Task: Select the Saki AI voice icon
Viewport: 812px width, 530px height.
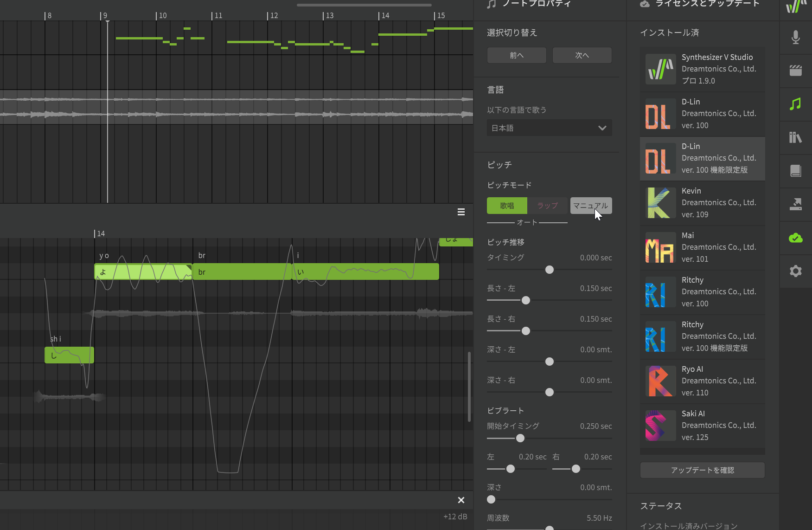Action: (x=660, y=425)
